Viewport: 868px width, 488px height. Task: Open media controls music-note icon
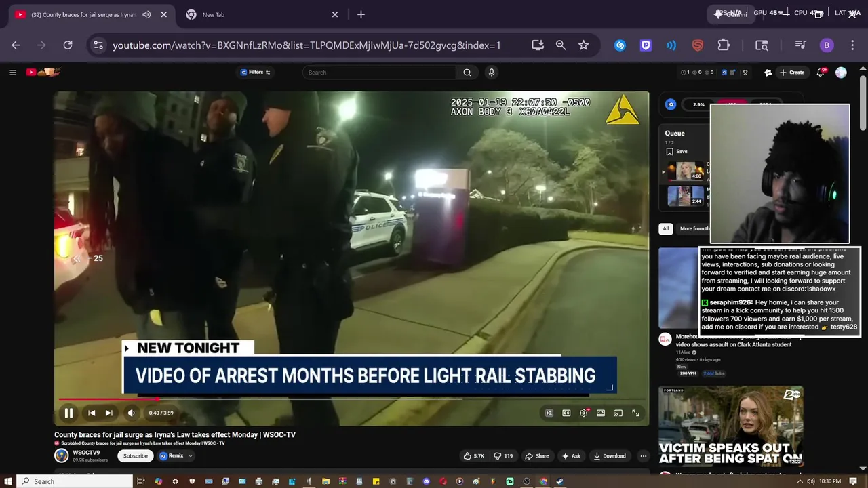pyautogui.click(x=800, y=45)
